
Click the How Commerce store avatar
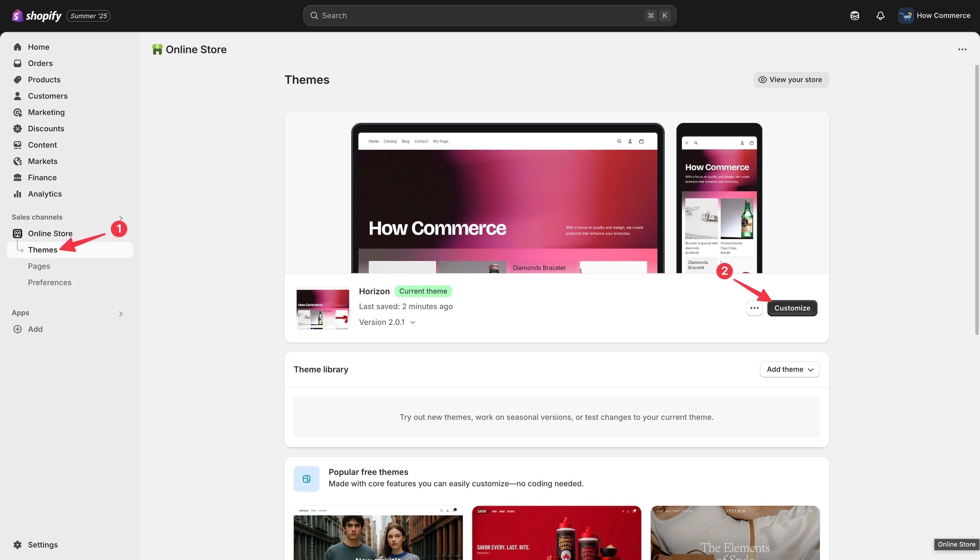tap(906, 15)
